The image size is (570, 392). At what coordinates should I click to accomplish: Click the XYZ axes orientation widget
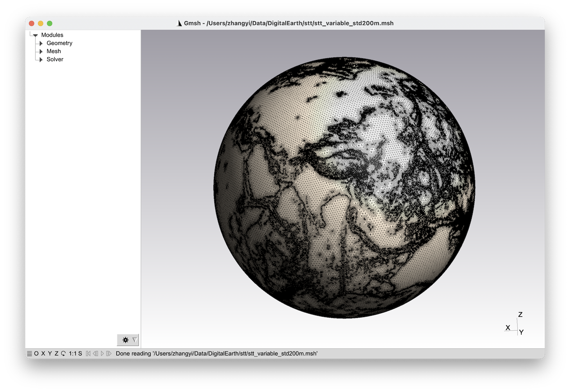point(515,324)
